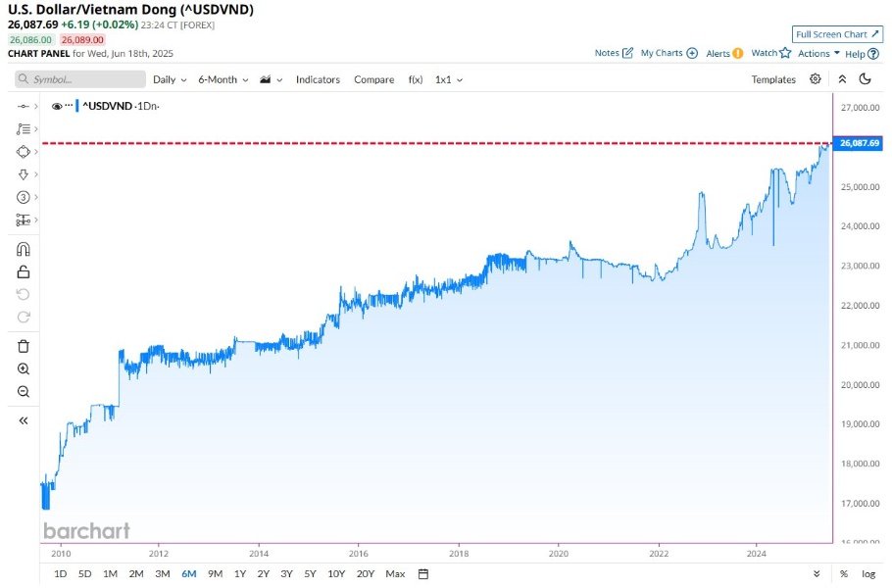
Task: Click the Full Screen Chart button
Action: click(837, 34)
